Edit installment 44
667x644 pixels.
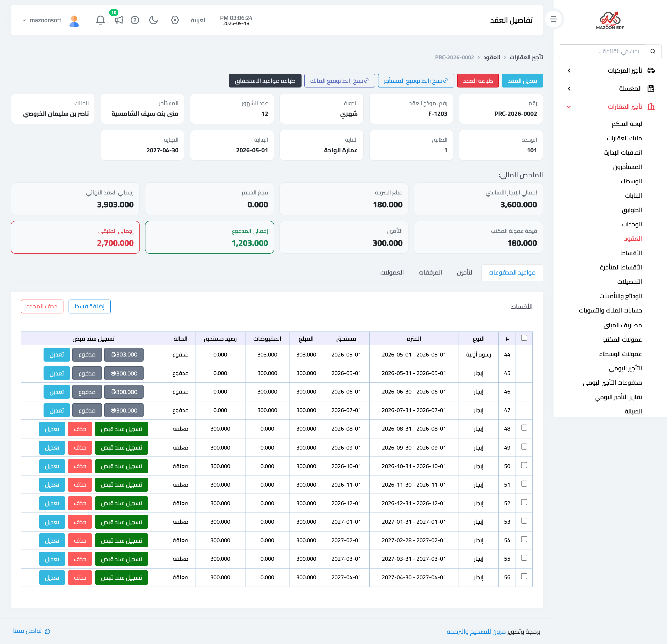(x=57, y=355)
